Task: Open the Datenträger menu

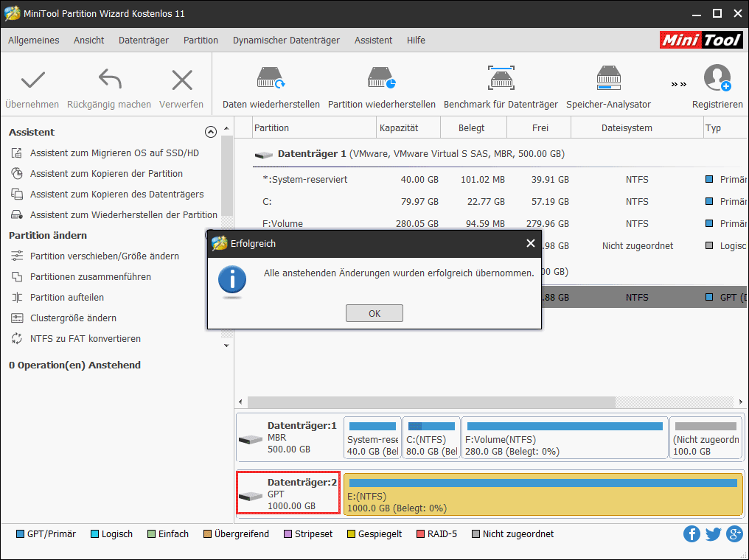Action: point(141,41)
